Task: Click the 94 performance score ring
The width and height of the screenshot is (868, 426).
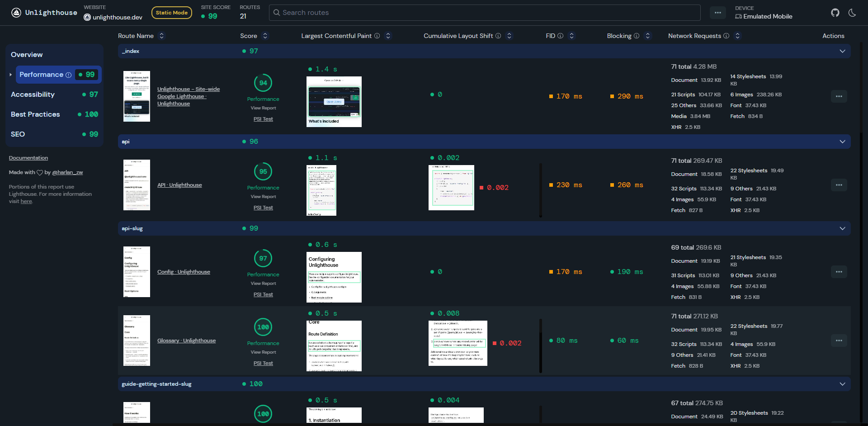Action: [x=263, y=83]
